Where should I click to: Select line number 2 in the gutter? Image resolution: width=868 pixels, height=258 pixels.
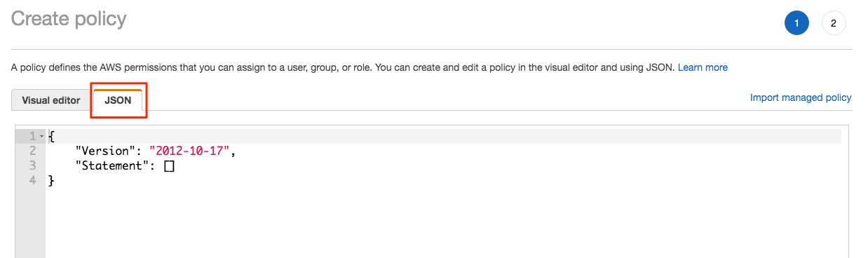point(32,151)
